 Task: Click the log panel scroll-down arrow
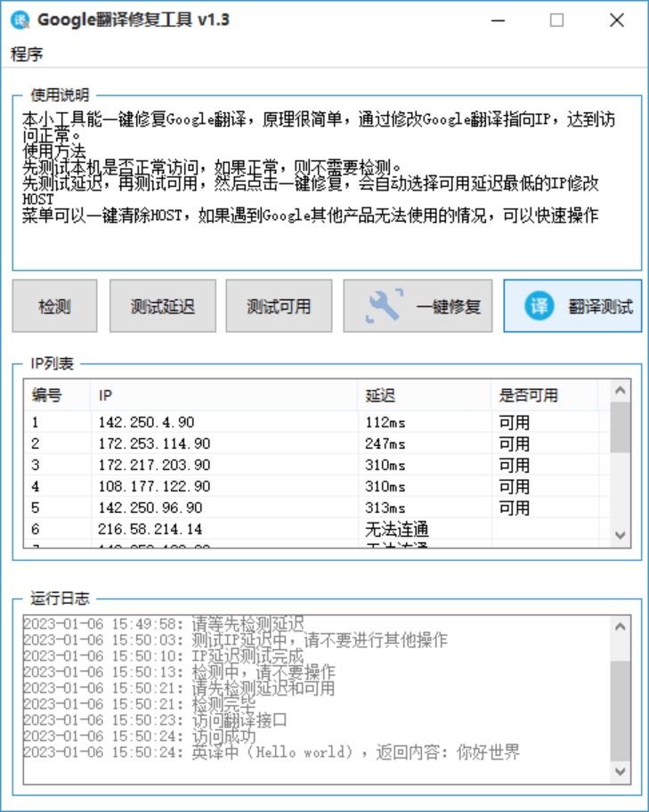620,771
